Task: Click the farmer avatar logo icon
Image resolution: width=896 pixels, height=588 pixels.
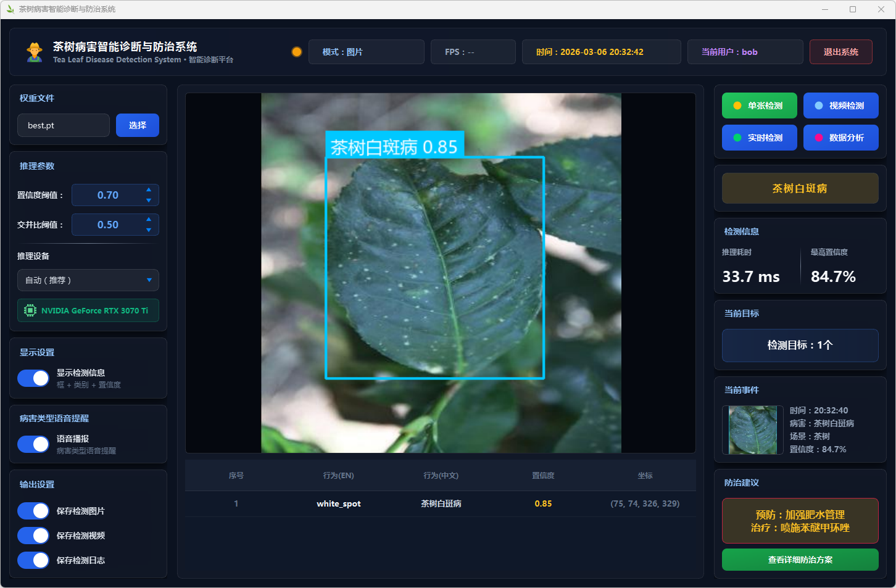Action: point(35,52)
